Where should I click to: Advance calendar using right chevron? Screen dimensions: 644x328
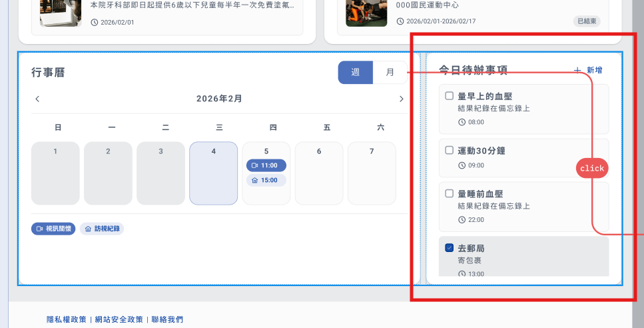coord(401,99)
